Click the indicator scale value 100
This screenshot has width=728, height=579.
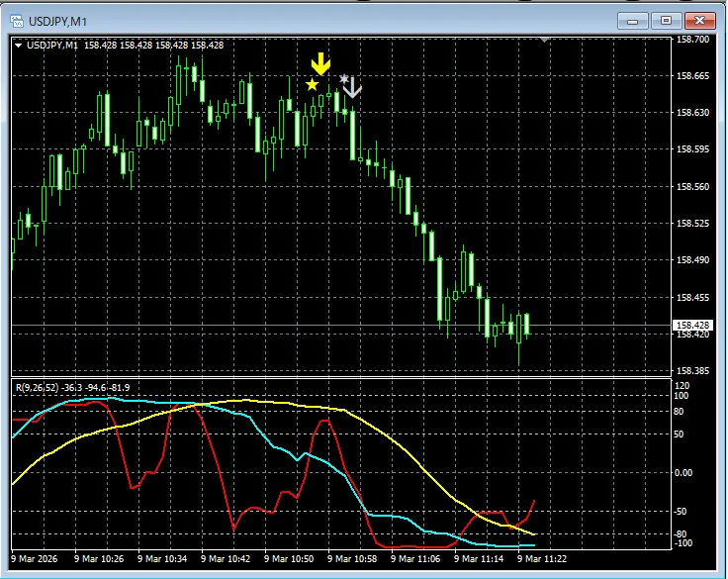tap(681, 397)
